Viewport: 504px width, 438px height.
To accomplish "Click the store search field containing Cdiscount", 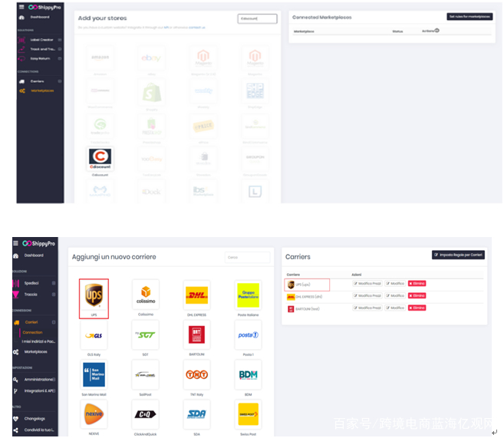I will coord(257,18).
